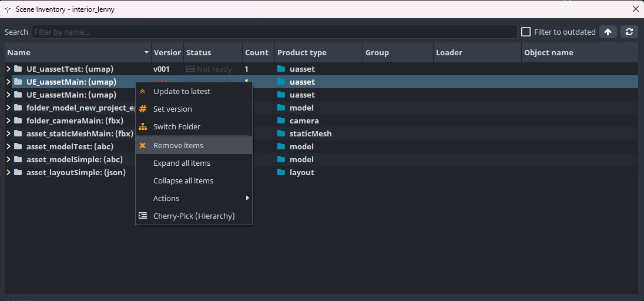Click folder icon of asset_modelSimple row

[x=18, y=159]
